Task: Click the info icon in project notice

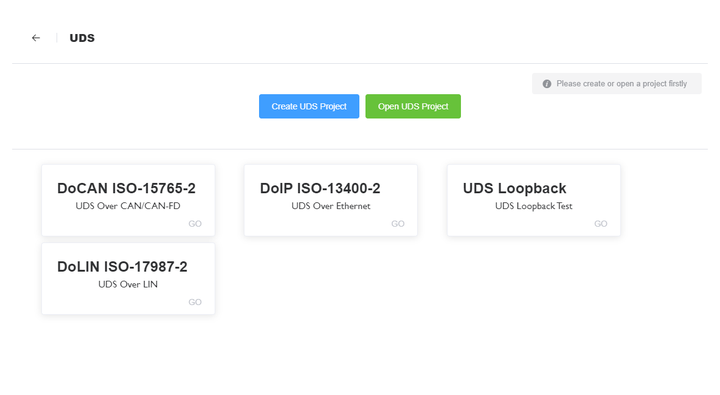Action: 546,84
